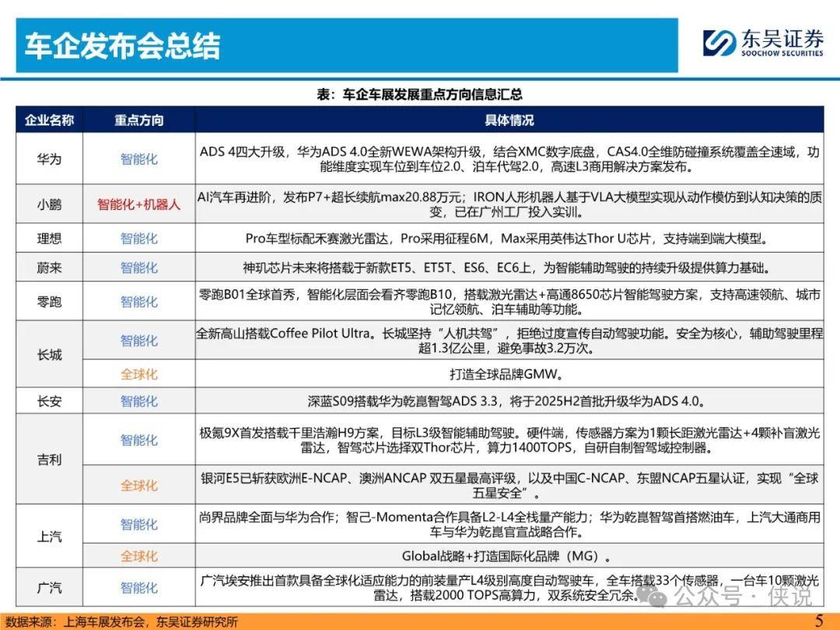The height and width of the screenshot is (630, 840).
Task: Select the 华为 company cell
Action: 49,159
